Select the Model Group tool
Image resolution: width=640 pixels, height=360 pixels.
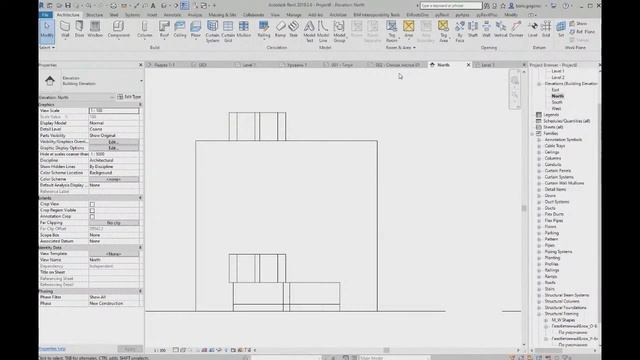339,31
